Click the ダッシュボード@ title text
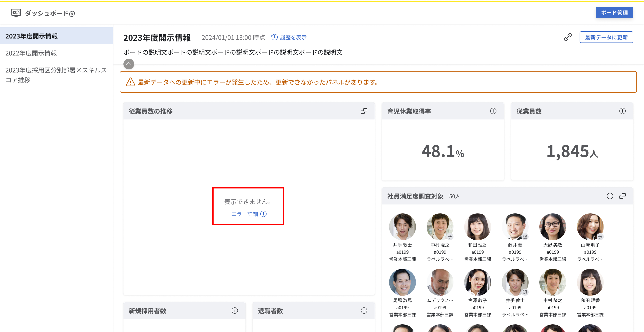 (x=50, y=13)
